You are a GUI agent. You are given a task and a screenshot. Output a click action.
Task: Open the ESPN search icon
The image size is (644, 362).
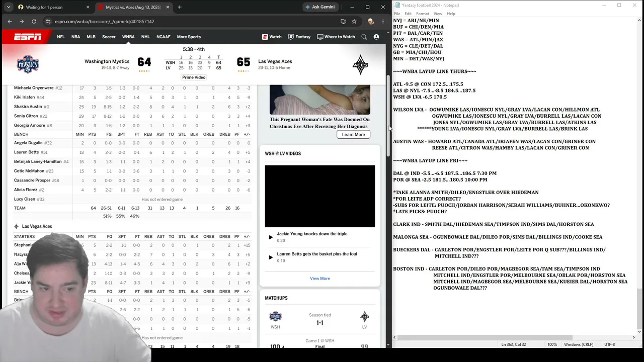click(x=365, y=37)
